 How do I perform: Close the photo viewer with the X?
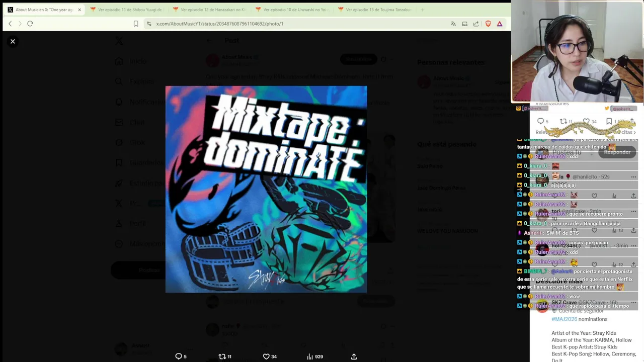[13, 41]
